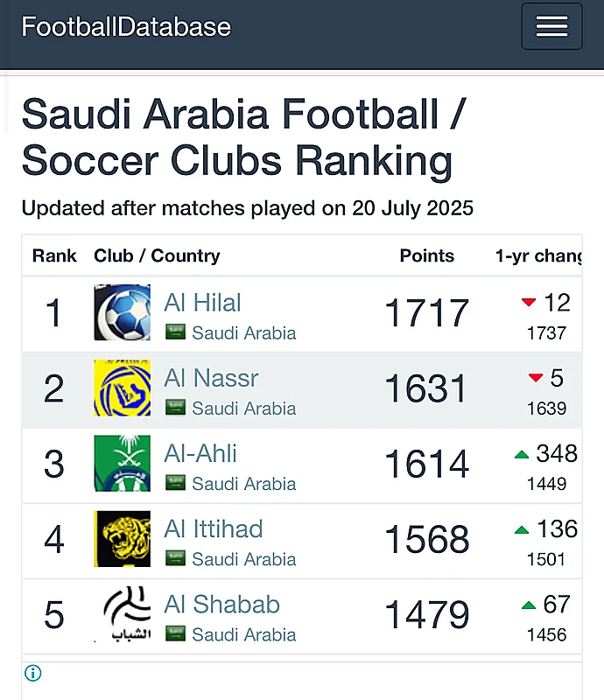Click the Points column header
604x700 pixels.
click(x=426, y=255)
